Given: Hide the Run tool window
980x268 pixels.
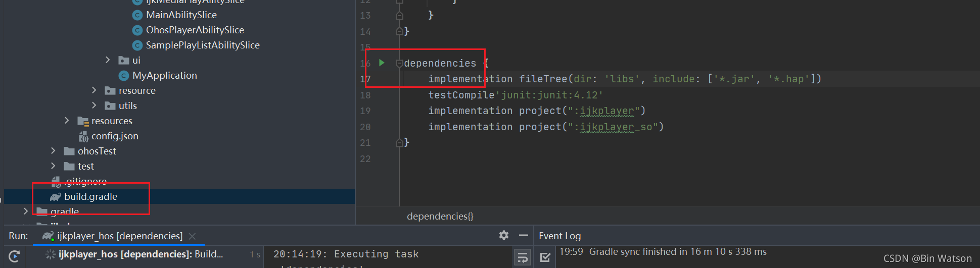Looking at the screenshot, I should click(524, 235).
